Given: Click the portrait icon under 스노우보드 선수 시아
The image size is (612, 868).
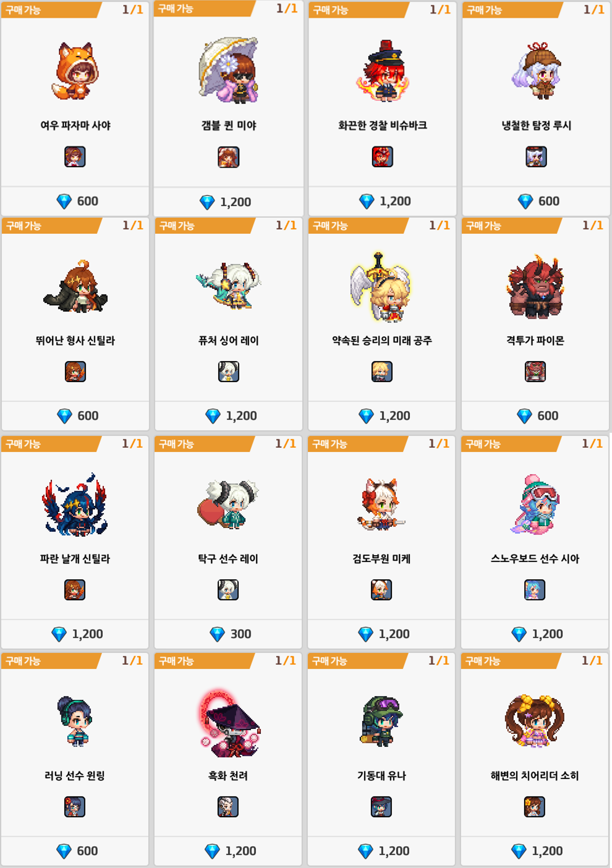Looking at the screenshot, I should click(534, 590).
